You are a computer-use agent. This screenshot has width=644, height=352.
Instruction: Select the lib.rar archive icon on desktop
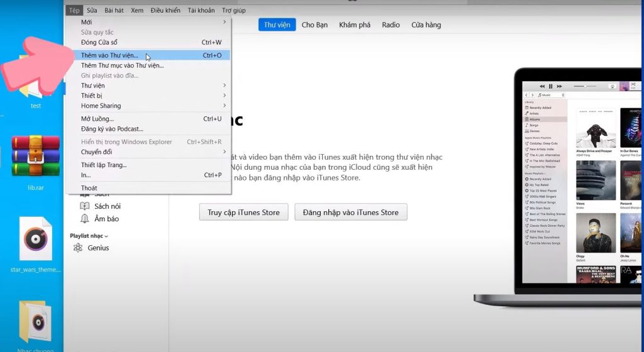35,156
